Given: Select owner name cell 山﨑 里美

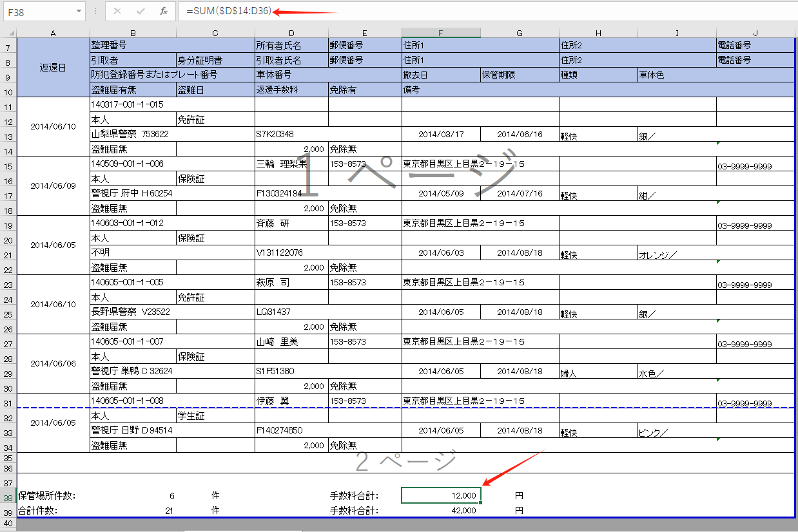Looking at the screenshot, I should tap(291, 341).
